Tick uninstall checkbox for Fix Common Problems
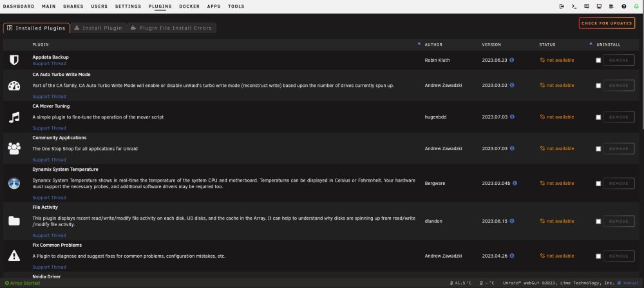 point(598,256)
